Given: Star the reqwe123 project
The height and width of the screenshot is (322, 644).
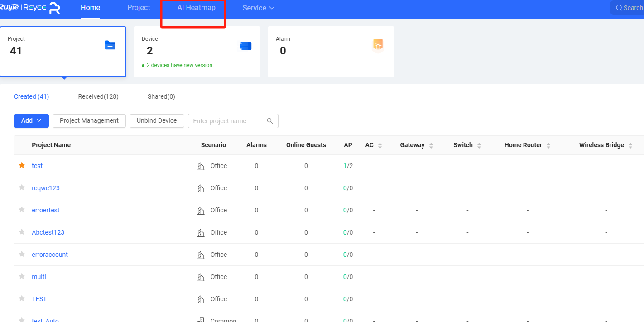Looking at the screenshot, I should (x=22, y=188).
